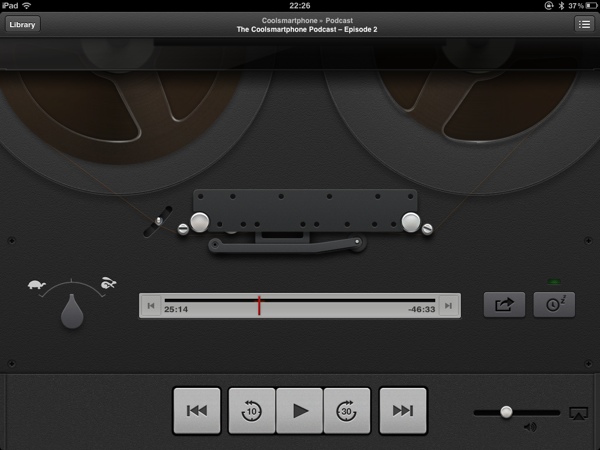The height and width of the screenshot is (450, 600).
Task: Click the Wi-Fi status icon
Action: [27, 5]
